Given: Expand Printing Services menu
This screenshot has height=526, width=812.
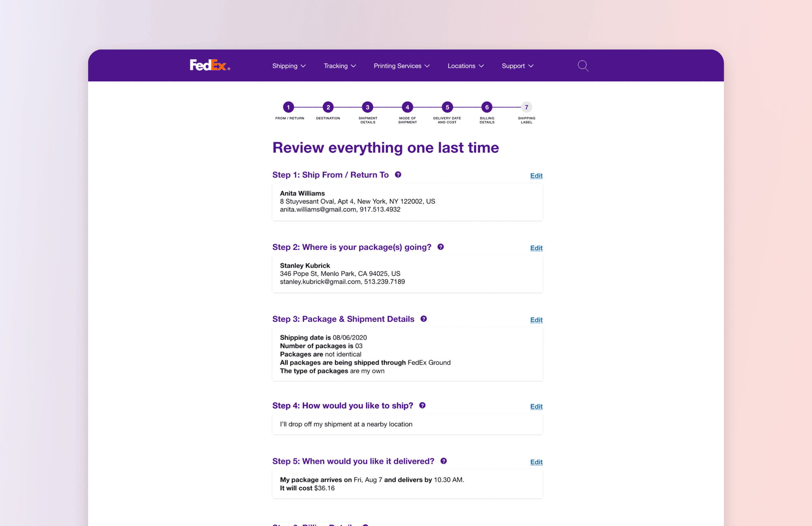Looking at the screenshot, I should [x=401, y=66].
